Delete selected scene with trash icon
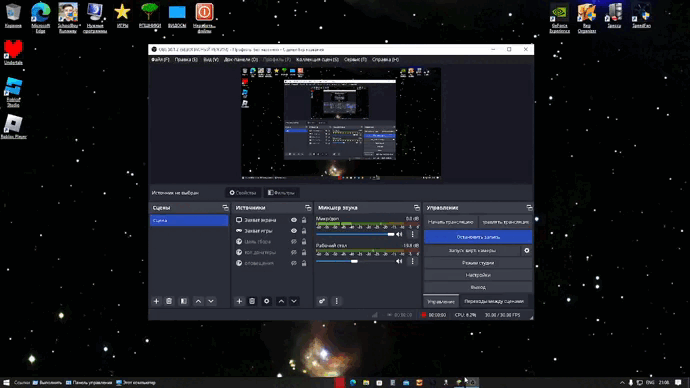Image resolution: width=690 pixels, height=388 pixels. click(169, 301)
